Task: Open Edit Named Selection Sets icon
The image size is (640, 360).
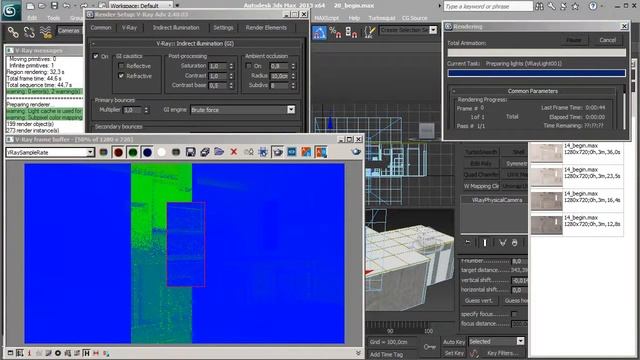Action: 369,32
